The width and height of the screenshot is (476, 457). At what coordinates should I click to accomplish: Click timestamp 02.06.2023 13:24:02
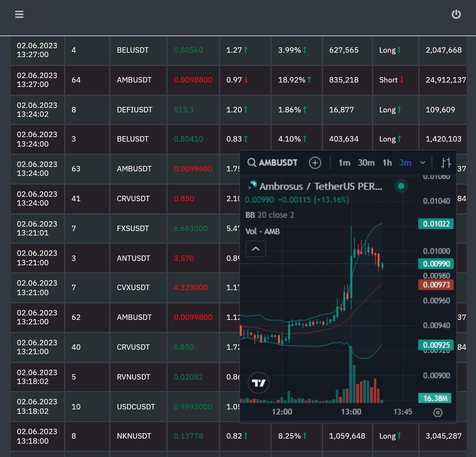click(37, 110)
